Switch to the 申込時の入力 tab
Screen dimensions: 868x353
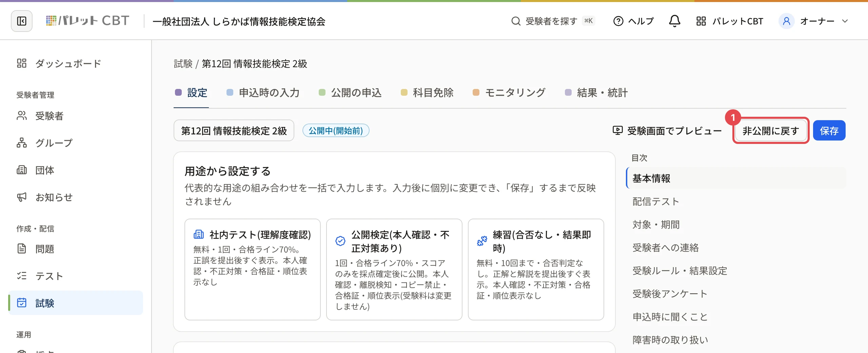click(x=263, y=93)
